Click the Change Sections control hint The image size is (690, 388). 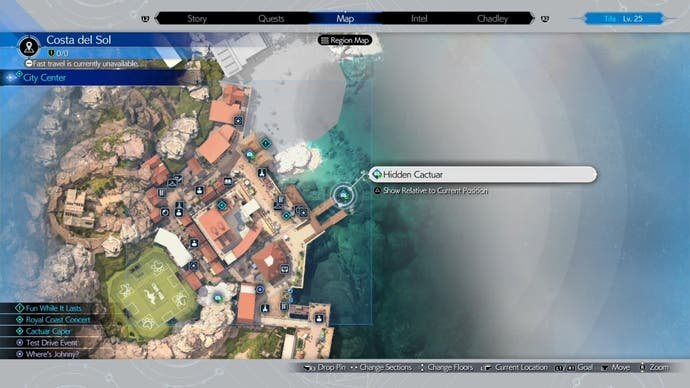381,367
